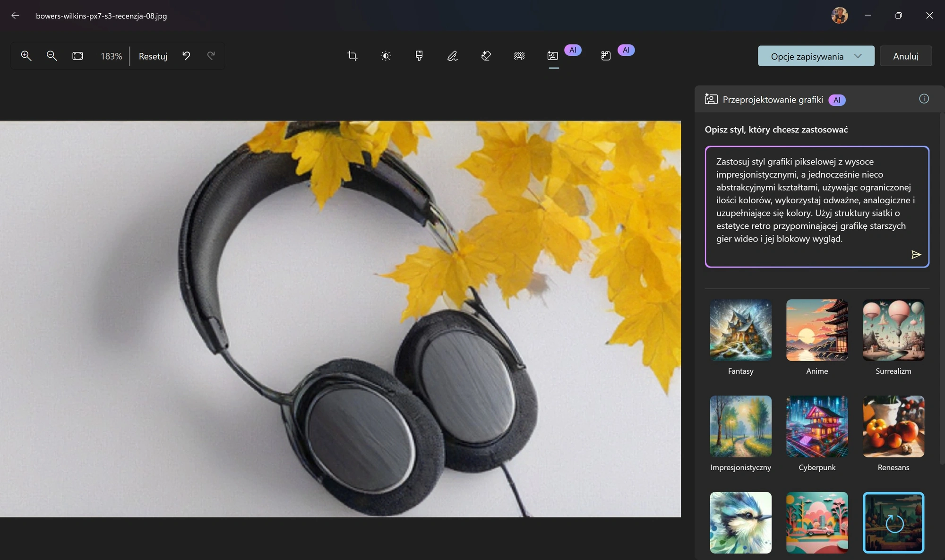Choose the Renesans style thumbnail
Screen dimensions: 945x560
pos(893,426)
